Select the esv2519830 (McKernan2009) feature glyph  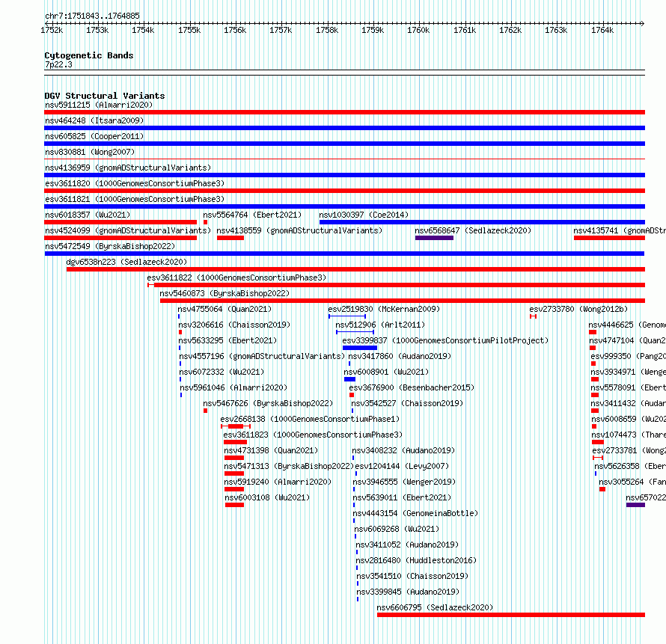pos(347,316)
